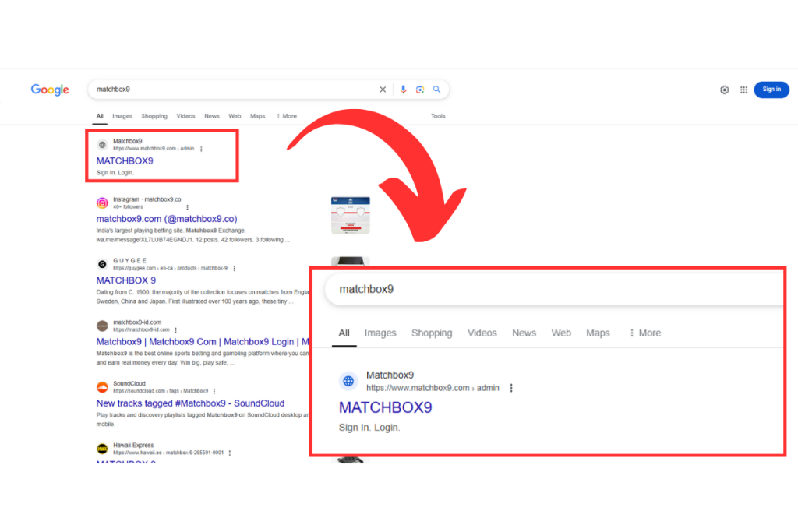The width and height of the screenshot is (798, 532).
Task: Click the thumbnail beside the Instagram result
Action: click(350, 215)
